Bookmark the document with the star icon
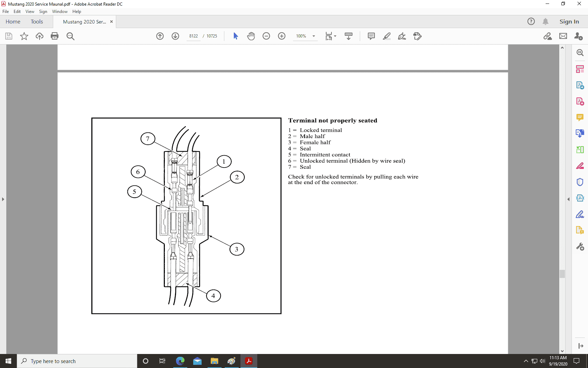Image resolution: width=588 pixels, height=368 pixels. pos(24,36)
